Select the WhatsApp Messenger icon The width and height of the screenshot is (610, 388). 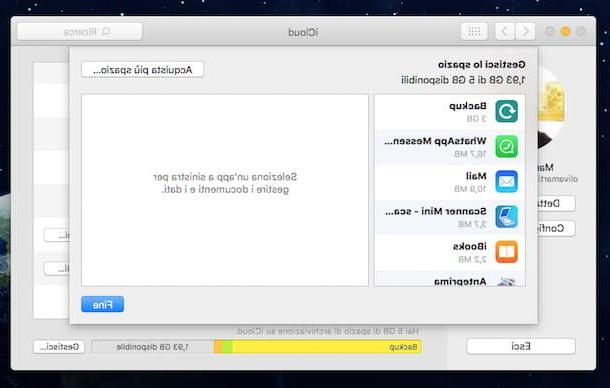507,147
